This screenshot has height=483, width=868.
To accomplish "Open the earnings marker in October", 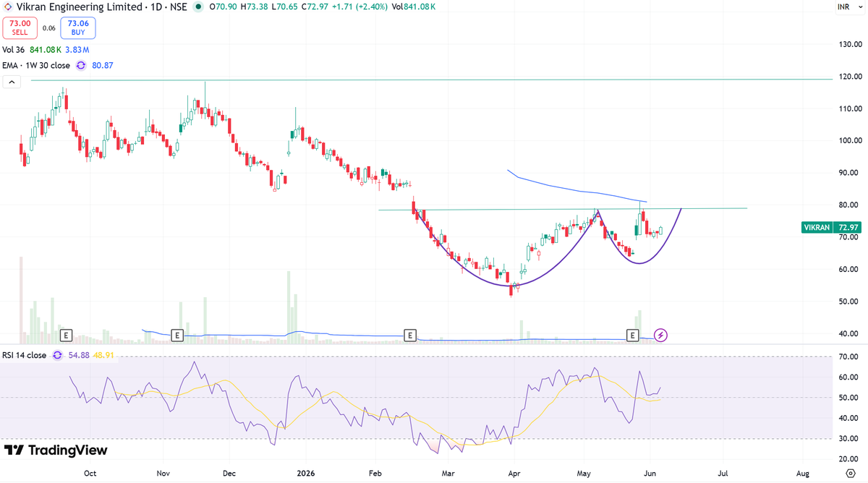I will (x=66, y=335).
